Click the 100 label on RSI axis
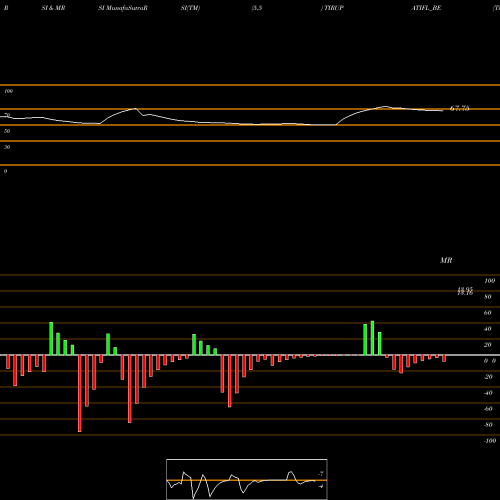Screen dimensions: 500x500 click(x=8, y=91)
